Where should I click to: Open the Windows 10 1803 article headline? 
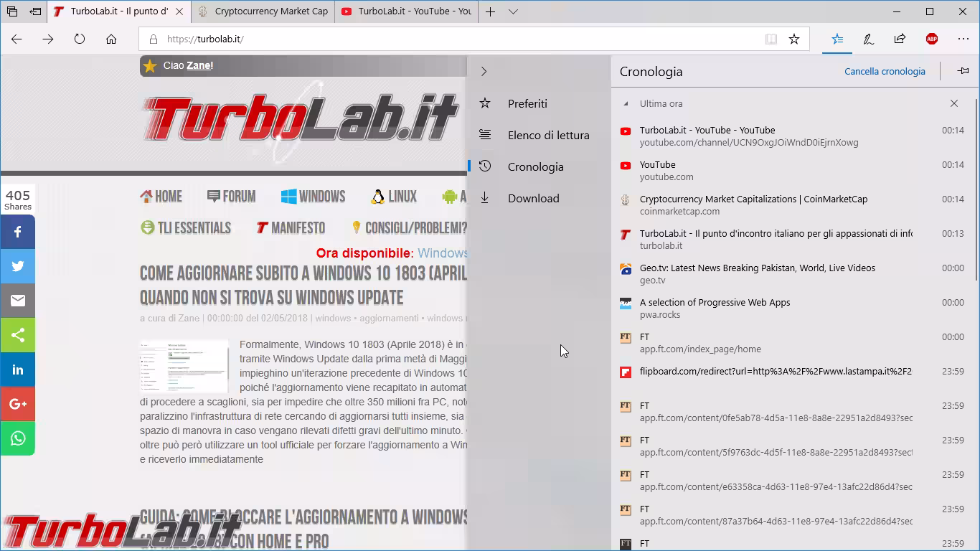point(303,285)
